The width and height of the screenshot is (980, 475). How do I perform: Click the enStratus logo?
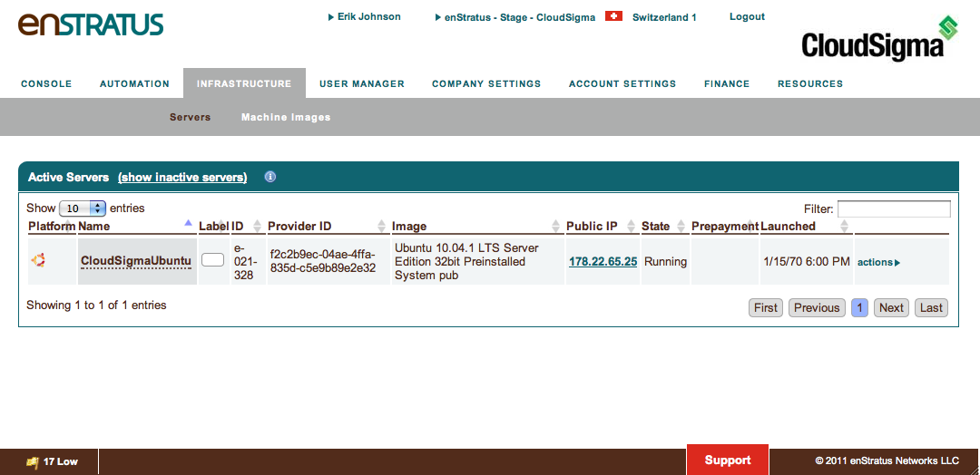click(91, 23)
